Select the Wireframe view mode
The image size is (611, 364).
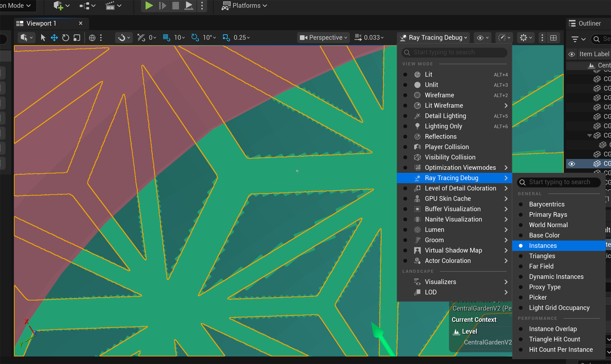pyautogui.click(x=454, y=95)
